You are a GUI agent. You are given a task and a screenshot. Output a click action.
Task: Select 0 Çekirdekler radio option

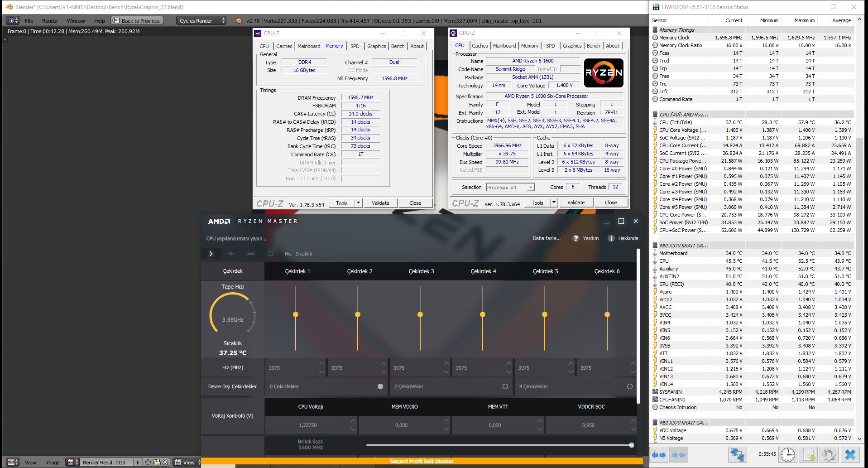pyautogui.click(x=380, y=386)
